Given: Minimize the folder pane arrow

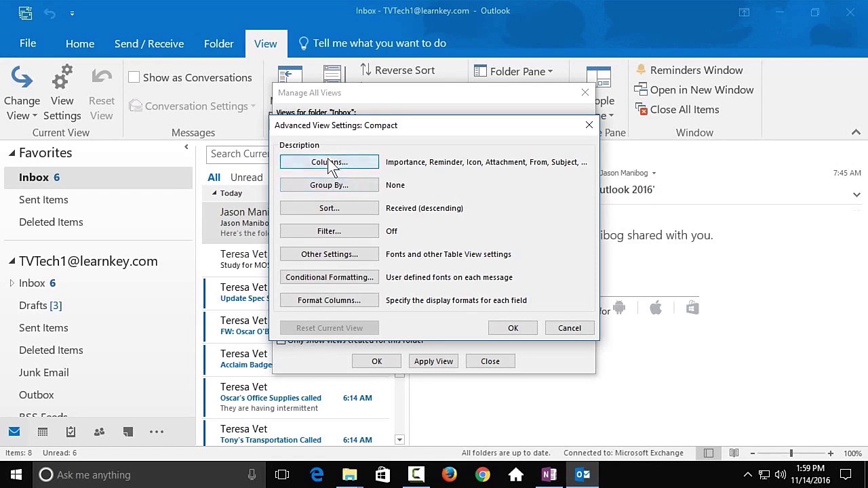Looking at the screenshot, I should coord(186,147).
